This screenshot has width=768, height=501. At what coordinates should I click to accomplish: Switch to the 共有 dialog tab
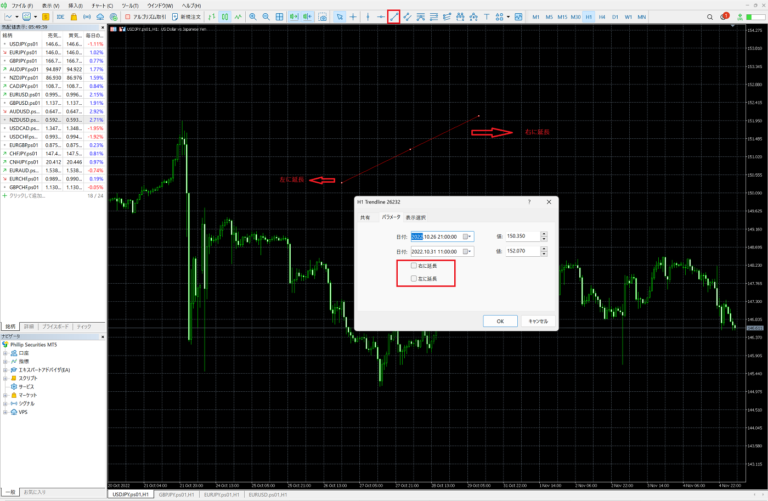tap(365, 217)
